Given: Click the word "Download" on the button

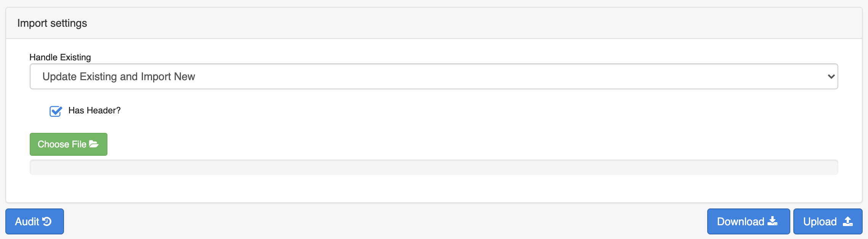Looking at the screenshot, I should (740, 221).
